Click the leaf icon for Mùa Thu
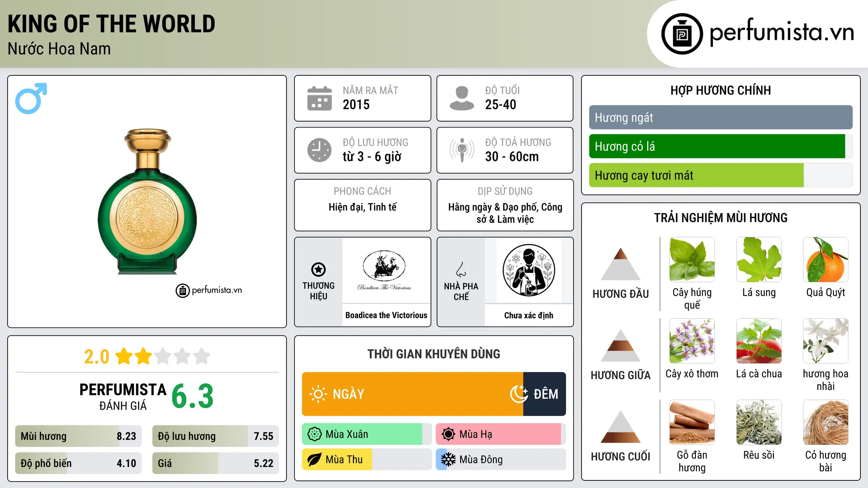868x488 pixels. (314, 460)
